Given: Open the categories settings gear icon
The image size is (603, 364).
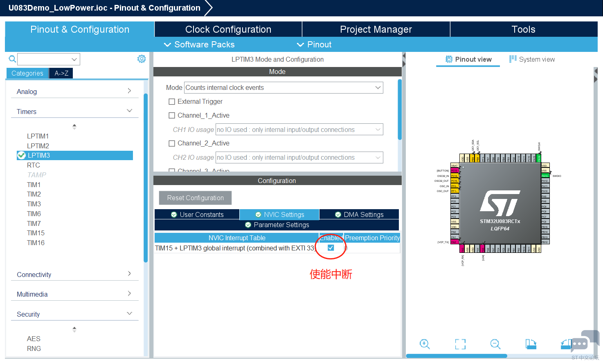Looking at the screenshot, I should click(x=142, y=59).
